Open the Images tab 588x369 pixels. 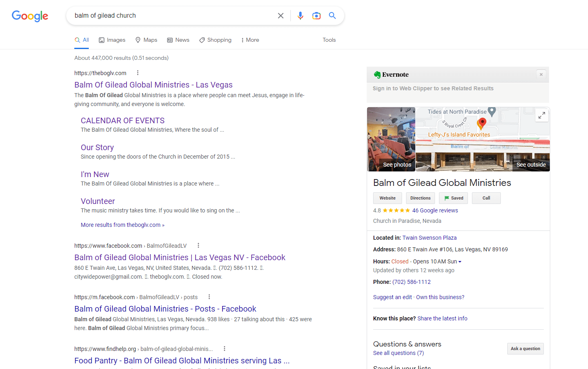pos(112,40)
